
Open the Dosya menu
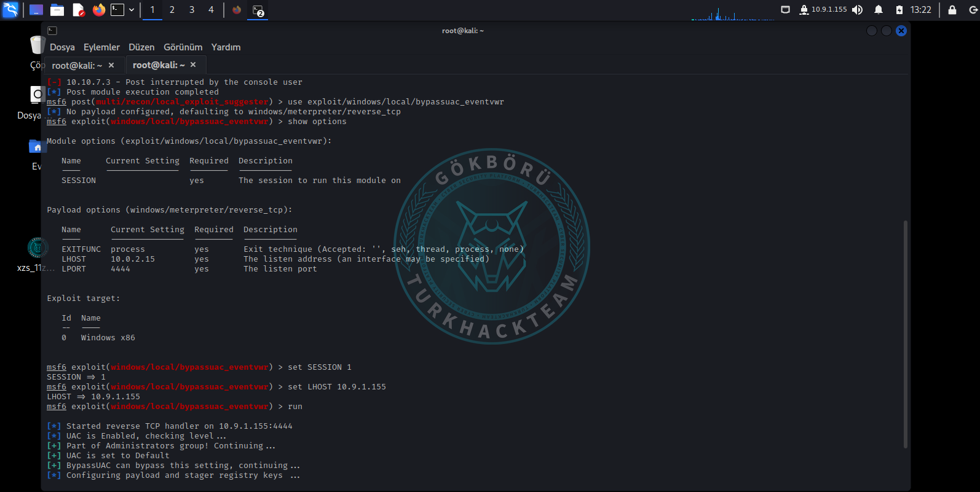(x=62, y=47)
